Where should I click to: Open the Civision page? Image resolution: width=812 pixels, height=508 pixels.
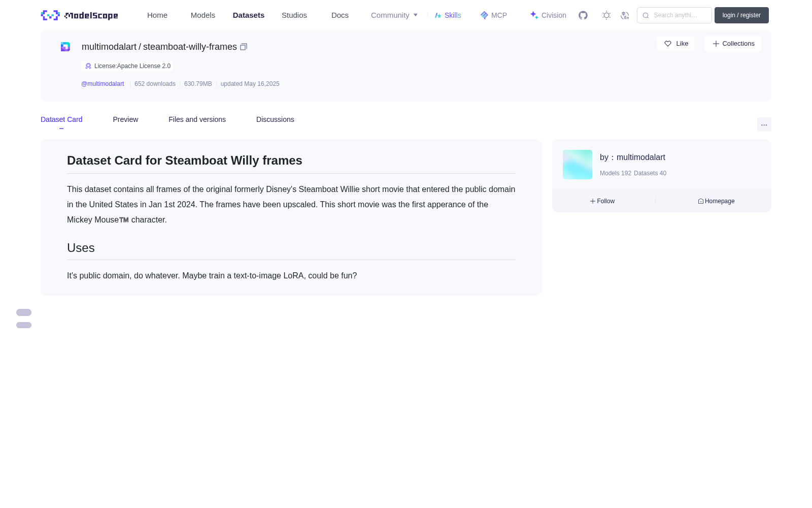click(x=548, y=15)
